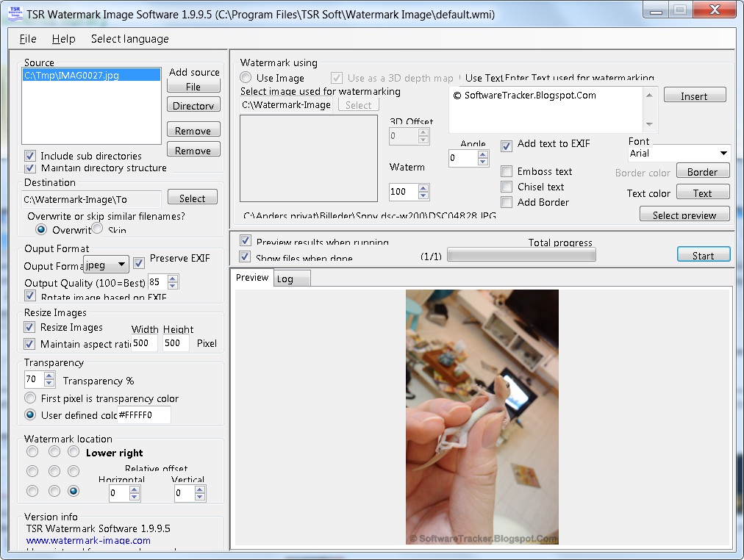Image resolution: width=744 pixels, height=560 pixels.
Task: Select upper right watermark location
Action: coord(74,451)
